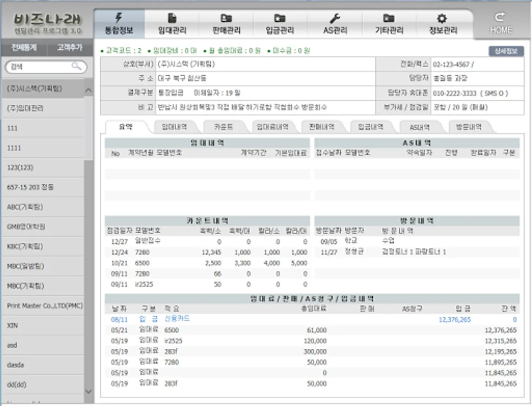Open the 입금관리 folder icon

tap(280, 18)
